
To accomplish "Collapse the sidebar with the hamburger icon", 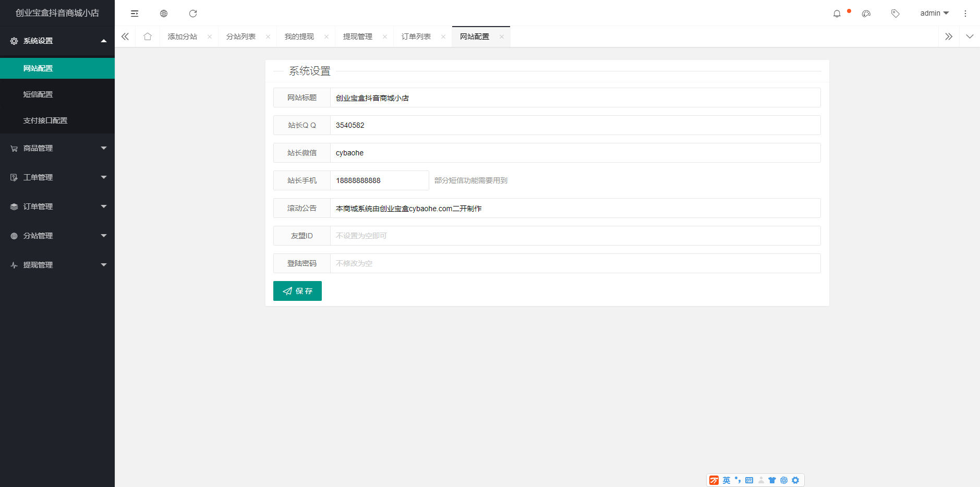I will click(135, 13).
